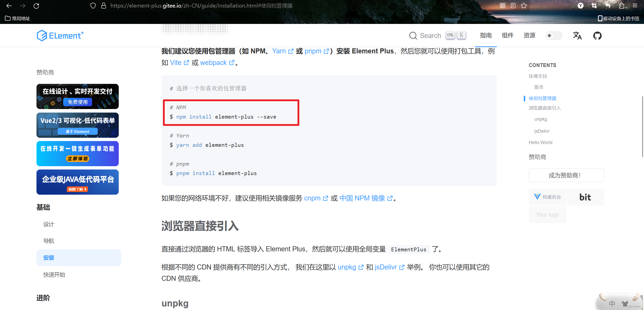Click the page vertical scrollbar thumb

point(643,126)
